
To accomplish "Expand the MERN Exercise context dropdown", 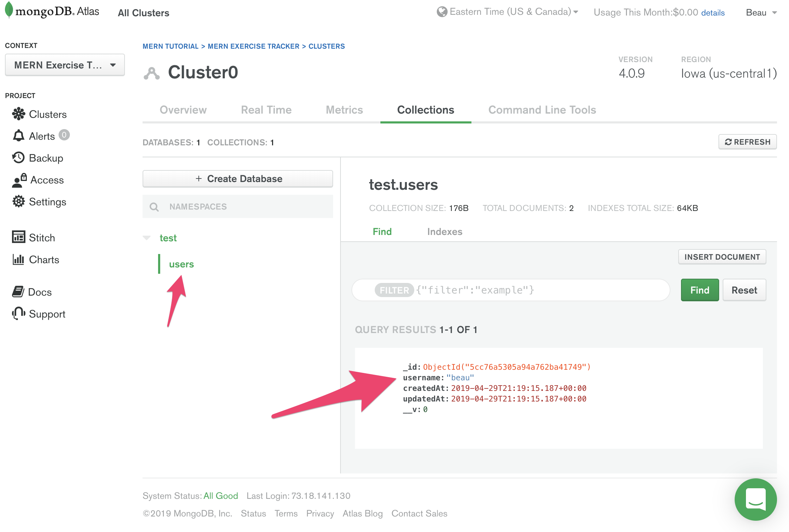I will (65, 65).
